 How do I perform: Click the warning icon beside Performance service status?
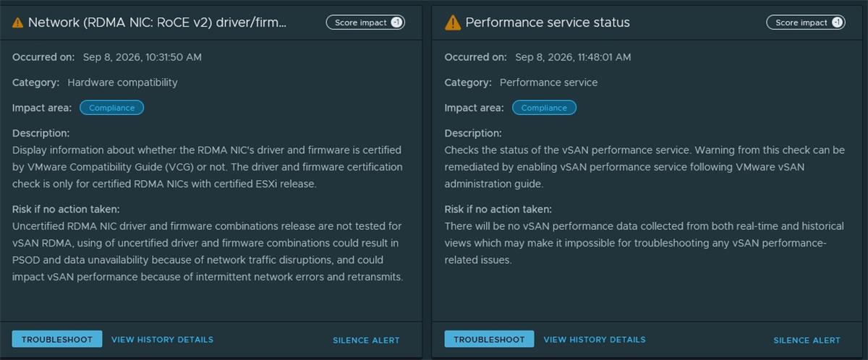coord(453,22)
